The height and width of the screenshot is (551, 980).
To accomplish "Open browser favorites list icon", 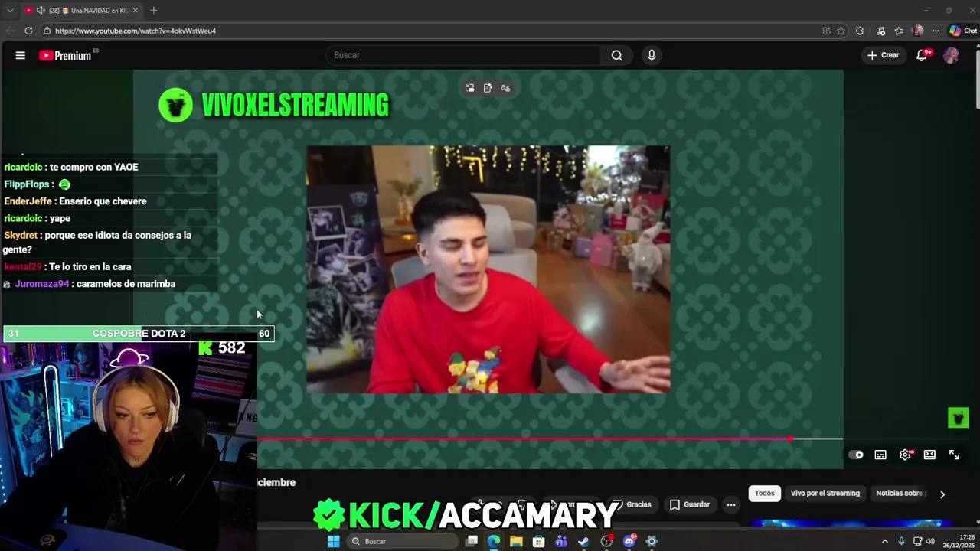I will pyautogui.click(x=899, y=31).
